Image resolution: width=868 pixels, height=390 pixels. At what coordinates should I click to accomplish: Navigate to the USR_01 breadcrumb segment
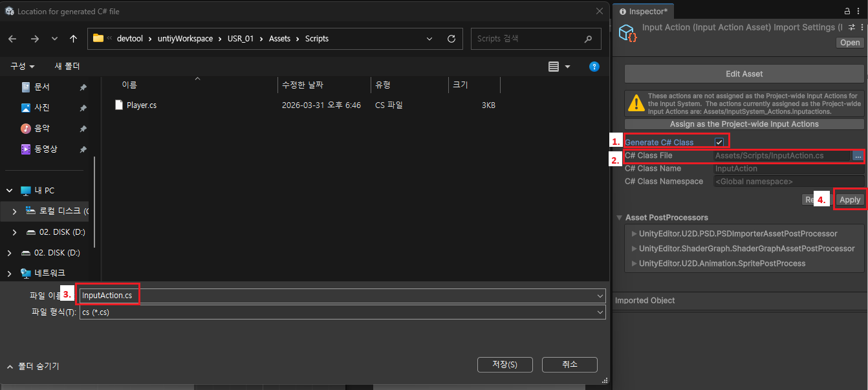tap(242, 39)
